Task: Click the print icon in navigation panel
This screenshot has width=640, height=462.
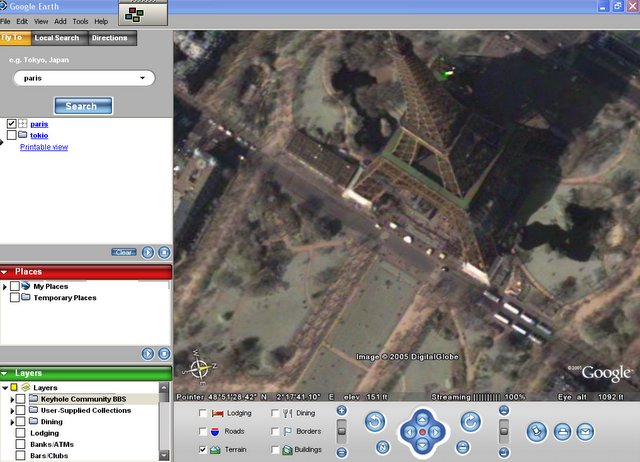Action: (561, 431)
